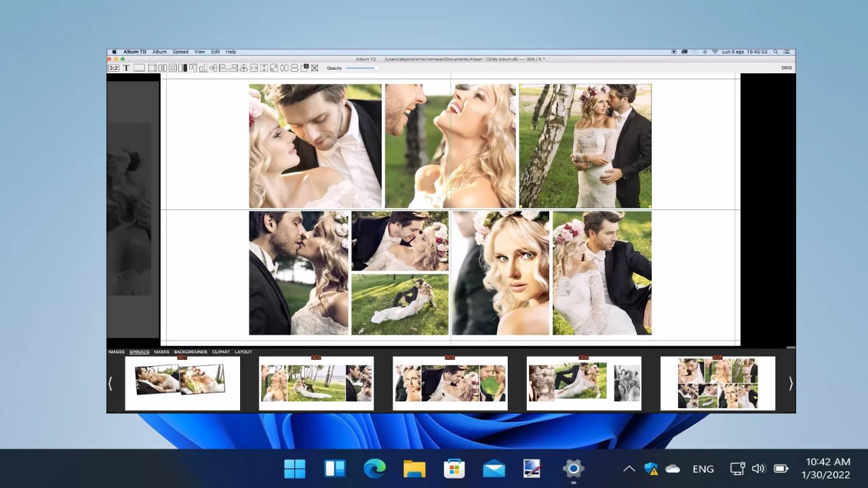Select spread 005 thumbnail
This screenshot has width=868, height=488.
tap(717, 383)
